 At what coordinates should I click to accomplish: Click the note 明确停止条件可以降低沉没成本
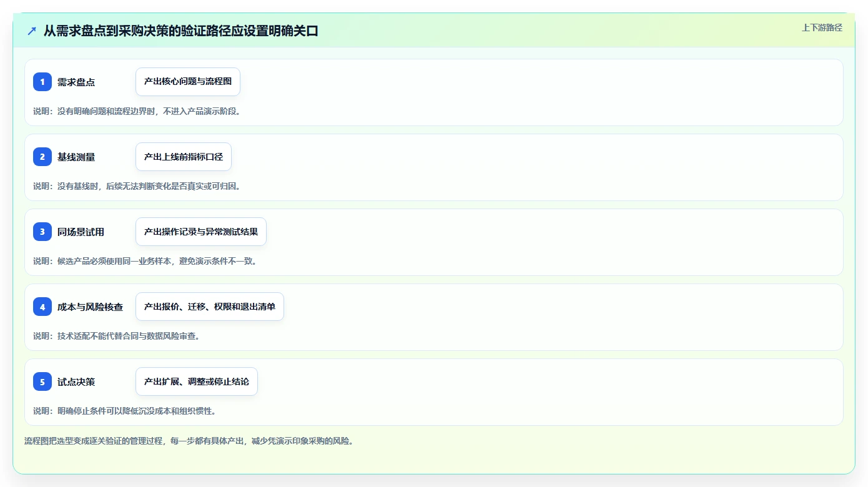(125, 411)
